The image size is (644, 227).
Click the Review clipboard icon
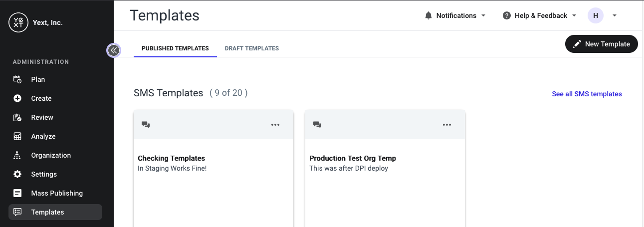[17, 117]
